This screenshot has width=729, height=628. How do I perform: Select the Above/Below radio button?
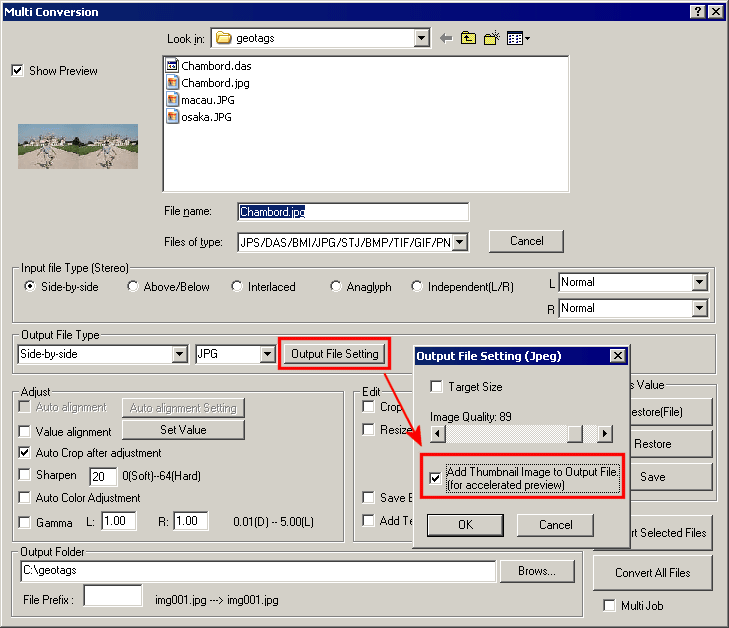tap(134, 287)
